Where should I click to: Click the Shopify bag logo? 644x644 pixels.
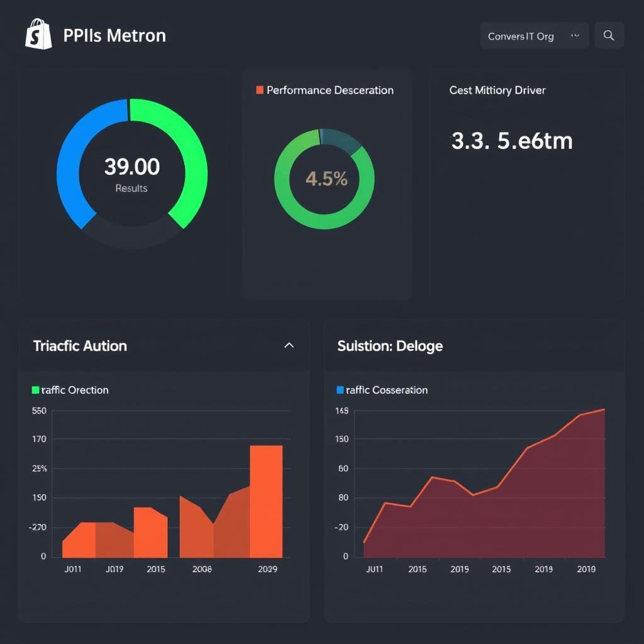point(38,35)
